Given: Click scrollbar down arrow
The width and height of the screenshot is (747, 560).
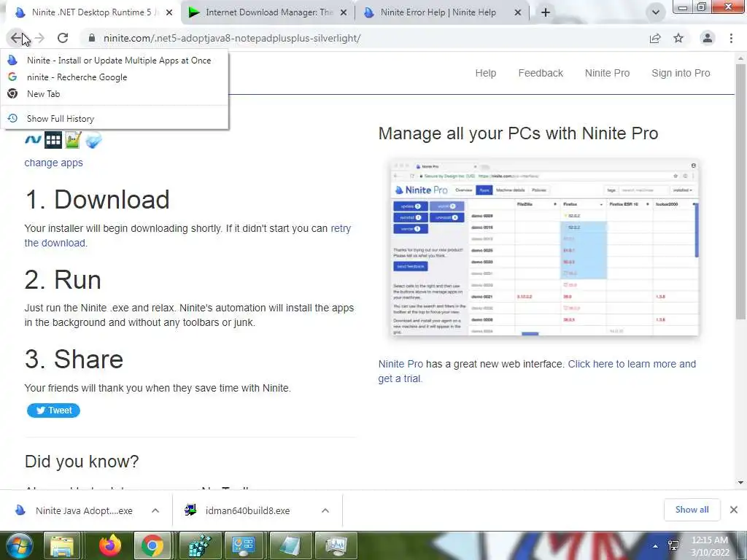Looking at the screenshot, I should (x=741, y=483).
